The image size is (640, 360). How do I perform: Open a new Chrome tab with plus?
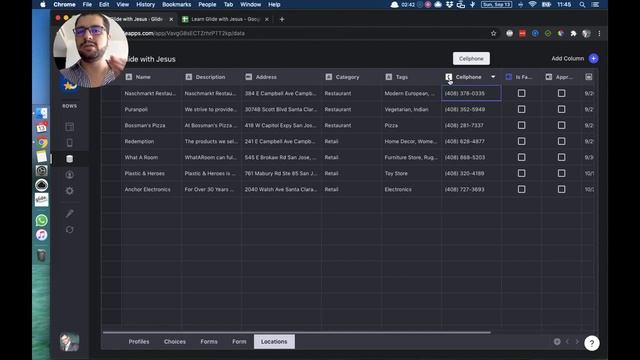click(282, 19)
